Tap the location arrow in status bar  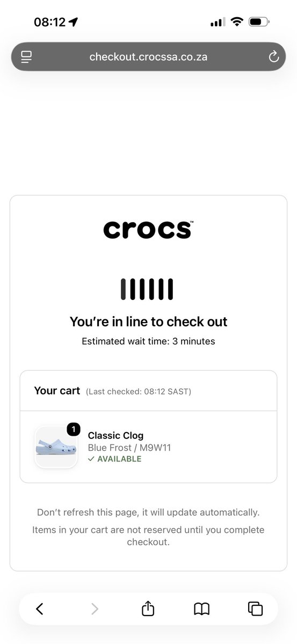pyautogui.click(x=74, y=22)
